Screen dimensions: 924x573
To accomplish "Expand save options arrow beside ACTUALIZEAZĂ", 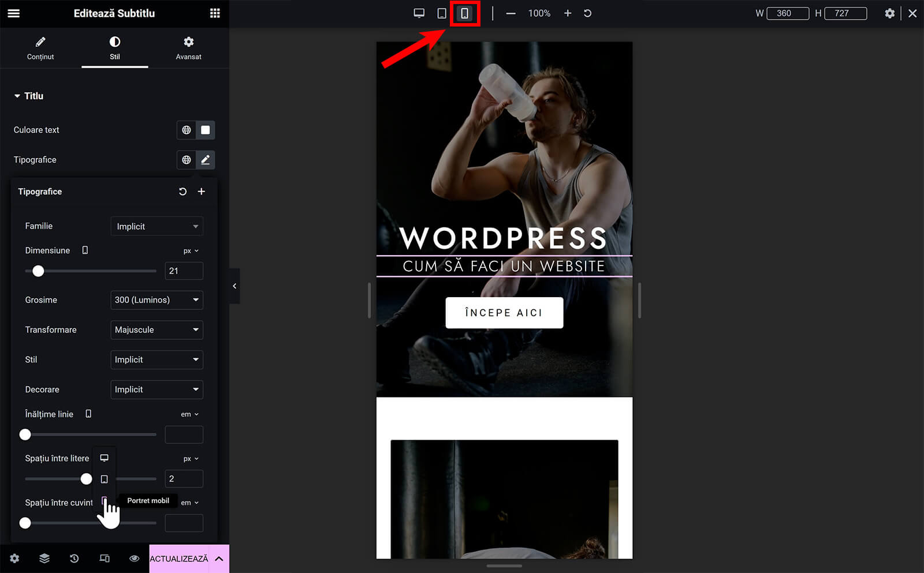I will click(219, 559).
